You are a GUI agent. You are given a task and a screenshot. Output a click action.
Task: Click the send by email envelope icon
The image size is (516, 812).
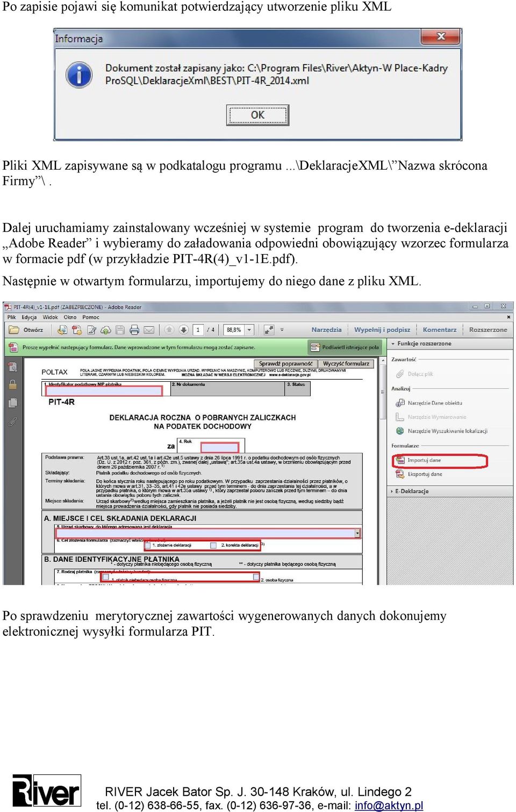point(149,330)
